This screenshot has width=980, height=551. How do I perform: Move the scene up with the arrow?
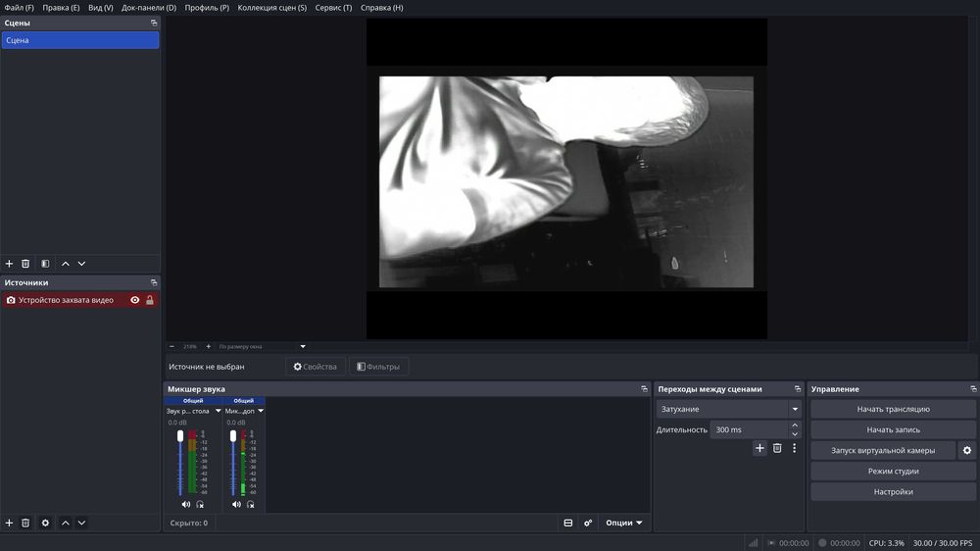coord(66,264)
